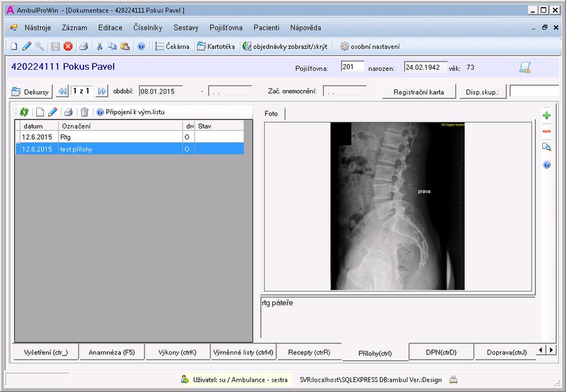Click the copy icon in main toolbar
This screenshot has height=392, width=566.
click(x=112, y=46)
